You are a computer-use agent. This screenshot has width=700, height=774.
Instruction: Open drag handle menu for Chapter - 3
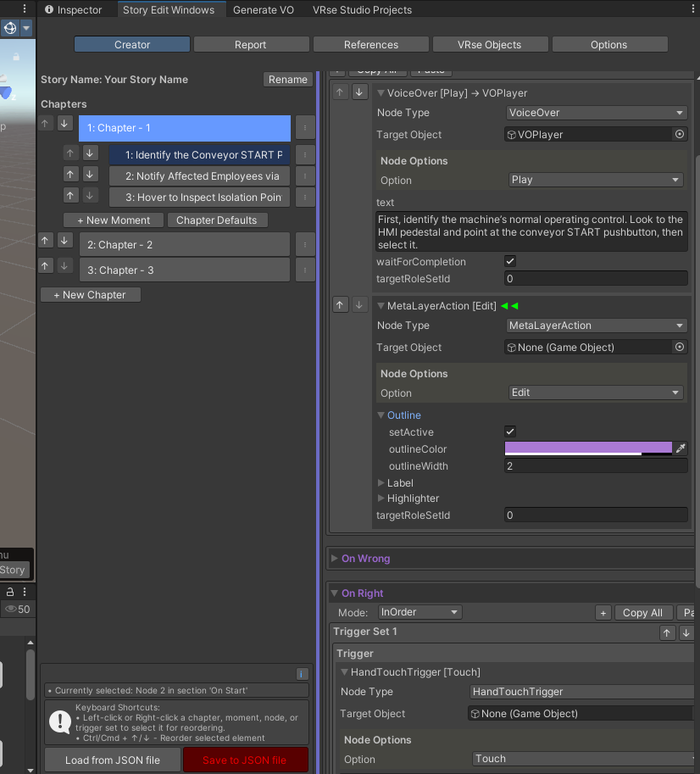pos(305,270)
